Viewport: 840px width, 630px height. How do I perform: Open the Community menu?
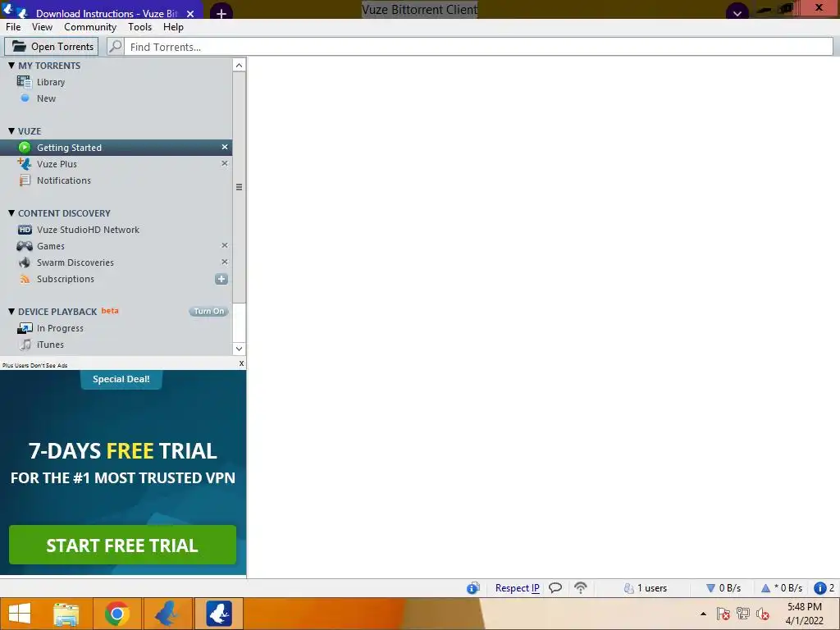pyautogui.click(x=90, y=27)
